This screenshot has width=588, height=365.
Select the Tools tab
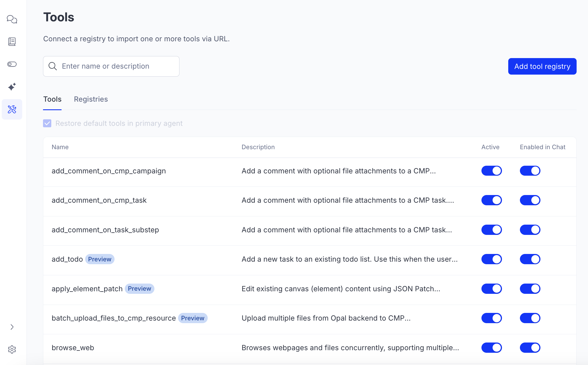52,99
